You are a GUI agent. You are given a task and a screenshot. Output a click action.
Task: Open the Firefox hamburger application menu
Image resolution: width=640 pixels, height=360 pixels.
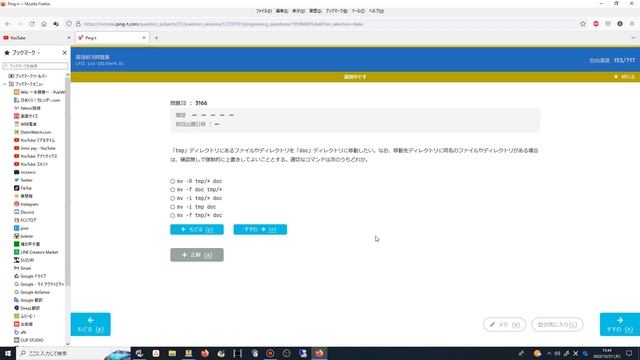632,24
